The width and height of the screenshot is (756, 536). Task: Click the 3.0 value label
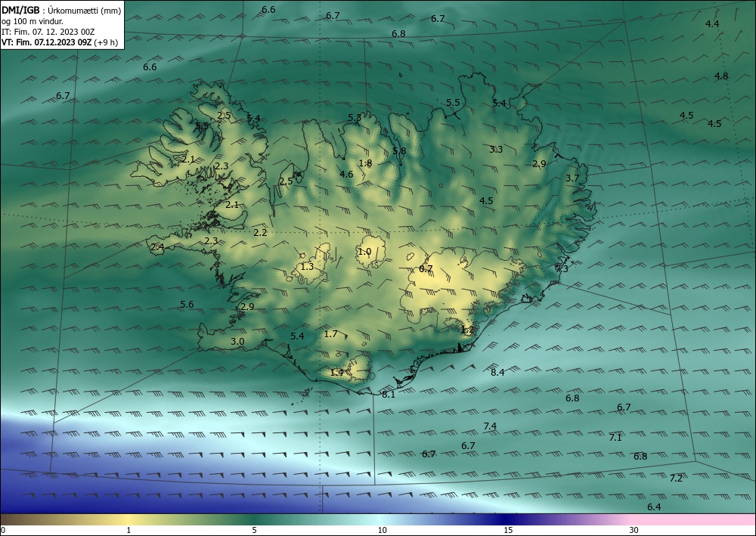pyautogui.click(x=237, y=342)
